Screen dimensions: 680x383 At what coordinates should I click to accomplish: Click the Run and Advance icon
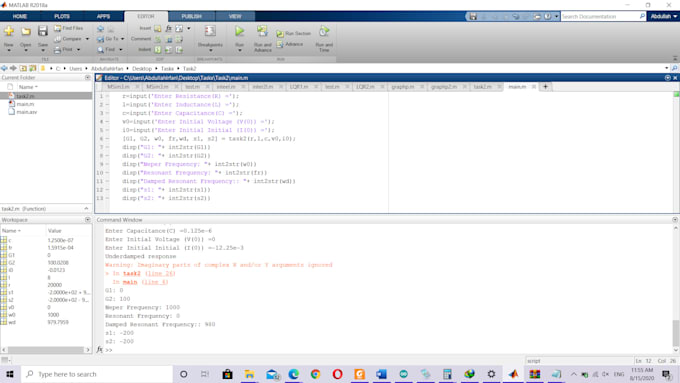[262, 31]
